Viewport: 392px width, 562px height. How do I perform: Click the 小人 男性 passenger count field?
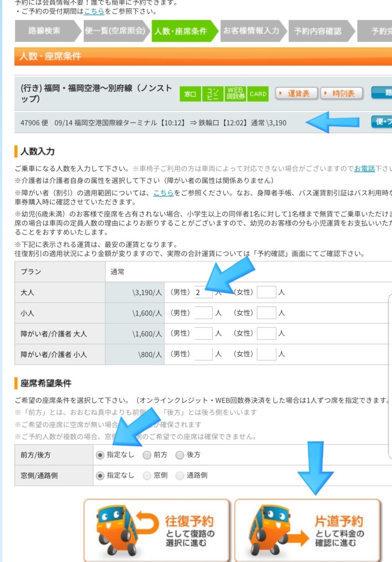tap(203, 313)
